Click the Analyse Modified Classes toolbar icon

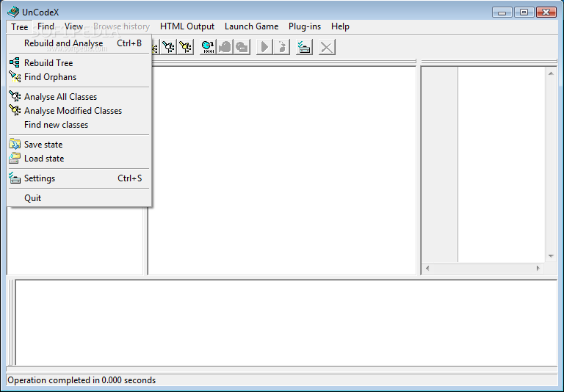(x=186, y=47)
